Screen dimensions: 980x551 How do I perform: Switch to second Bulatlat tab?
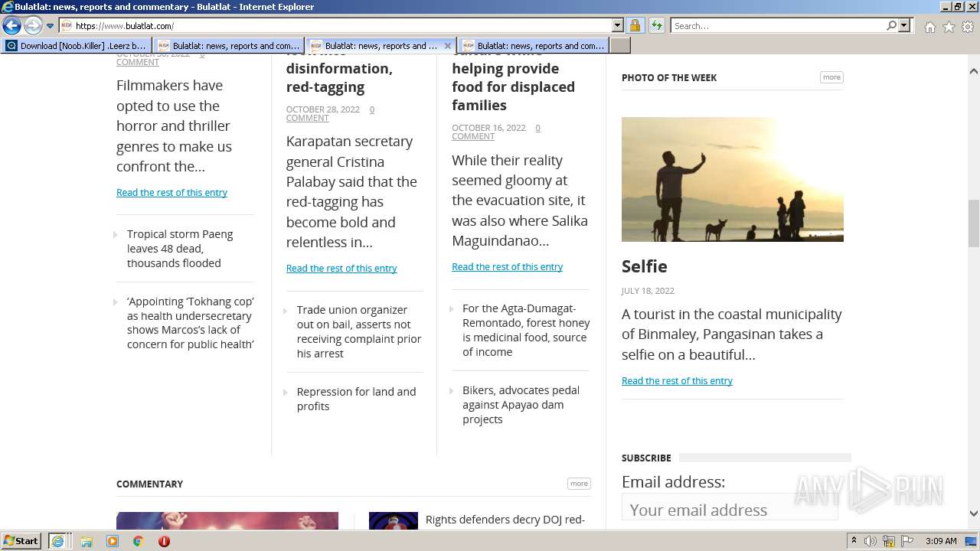(x=228, y=46)
